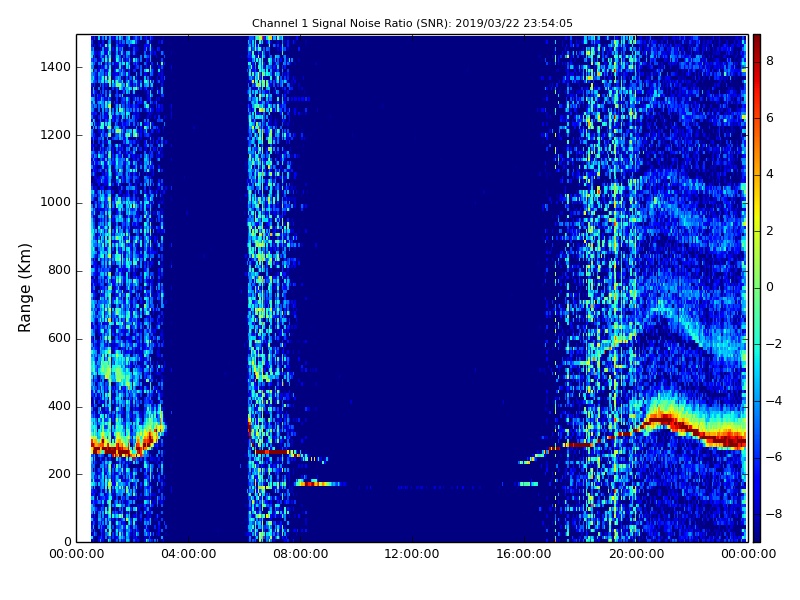Click the 800 range tick label
This screenshot has height=600, width=800.
tap(59, 270)
